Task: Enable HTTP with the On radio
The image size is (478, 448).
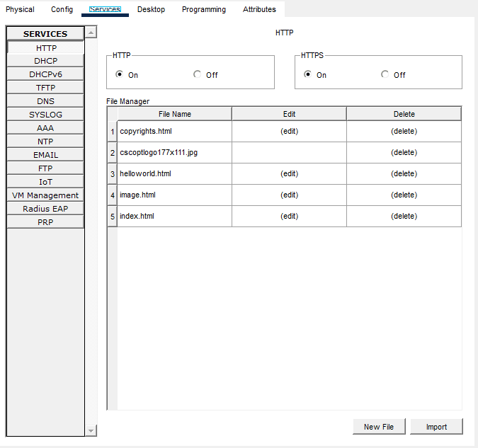Action: [x=120, y=74]
